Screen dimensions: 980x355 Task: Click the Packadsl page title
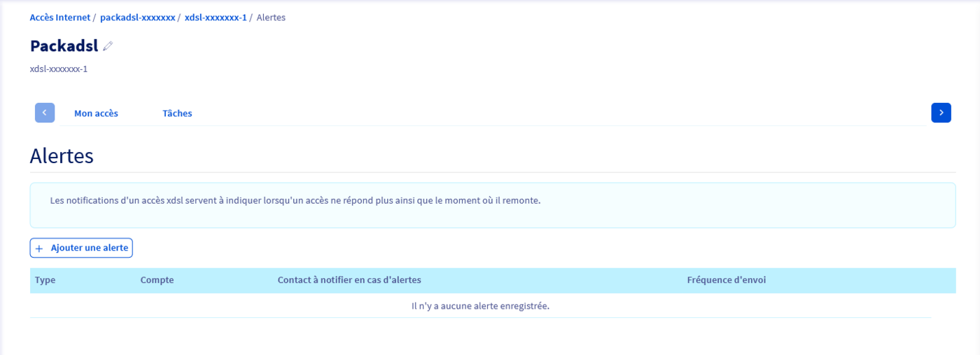click(64, 46)
